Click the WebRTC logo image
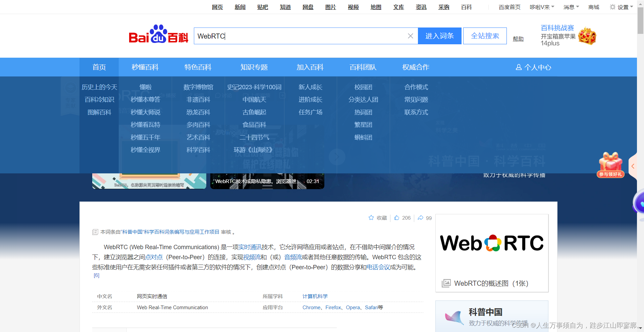The height and width of the screenshot is (332, 644). pyautogui.click(x=492, y=243)
